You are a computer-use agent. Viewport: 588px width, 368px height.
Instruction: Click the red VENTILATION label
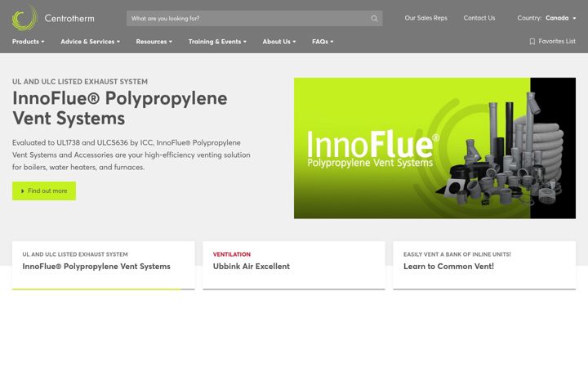232,254
